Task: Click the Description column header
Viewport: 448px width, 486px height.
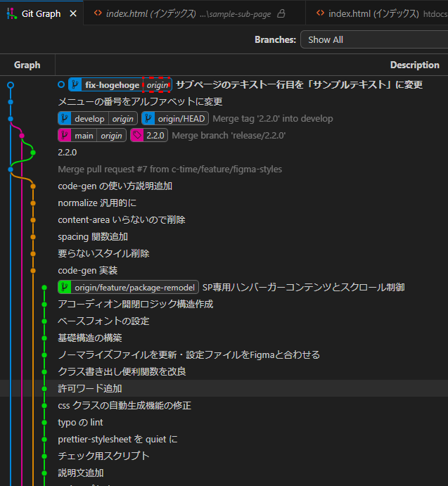Action: coord(414,65)
